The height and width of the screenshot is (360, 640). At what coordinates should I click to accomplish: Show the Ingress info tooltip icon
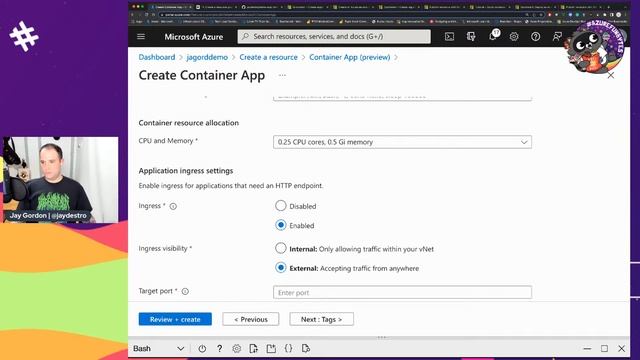(x=173, y=206)
